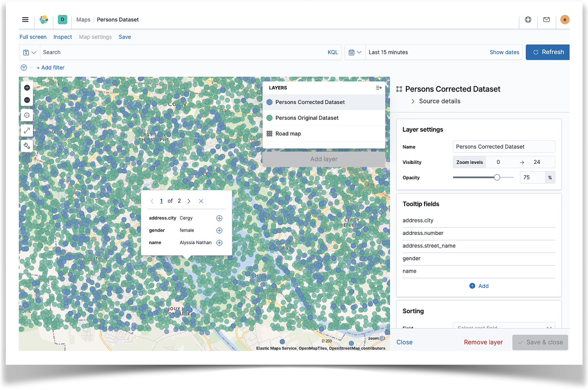Remove the Persons Corrected Dataset layer
This screenshot has width=588, height=390.
click(x=483, y=342)
